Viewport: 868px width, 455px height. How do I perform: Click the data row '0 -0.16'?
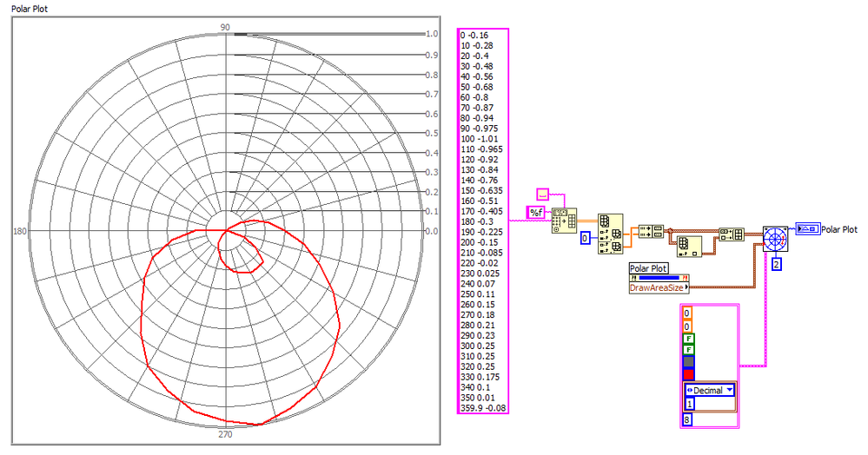(474, 35)
